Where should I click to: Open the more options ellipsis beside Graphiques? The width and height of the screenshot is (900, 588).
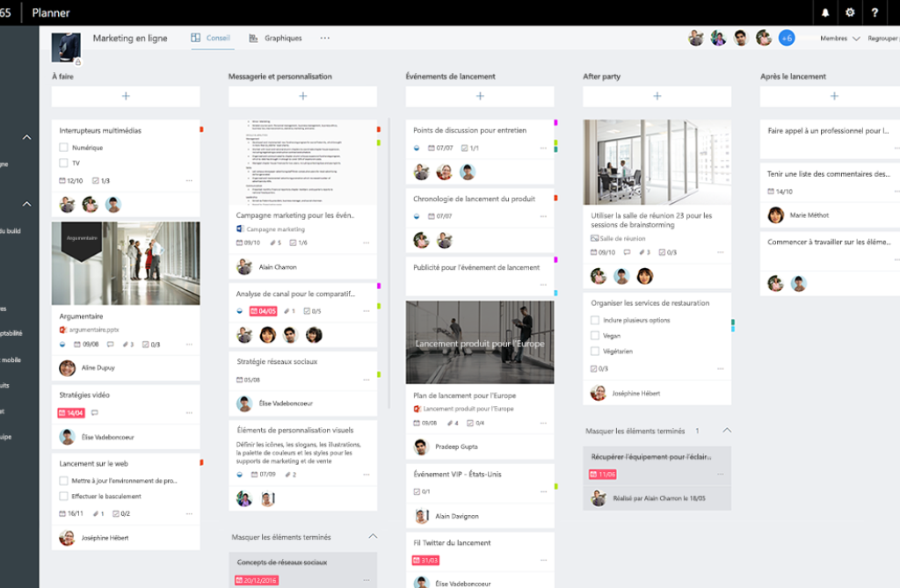(x=325, y=38)
